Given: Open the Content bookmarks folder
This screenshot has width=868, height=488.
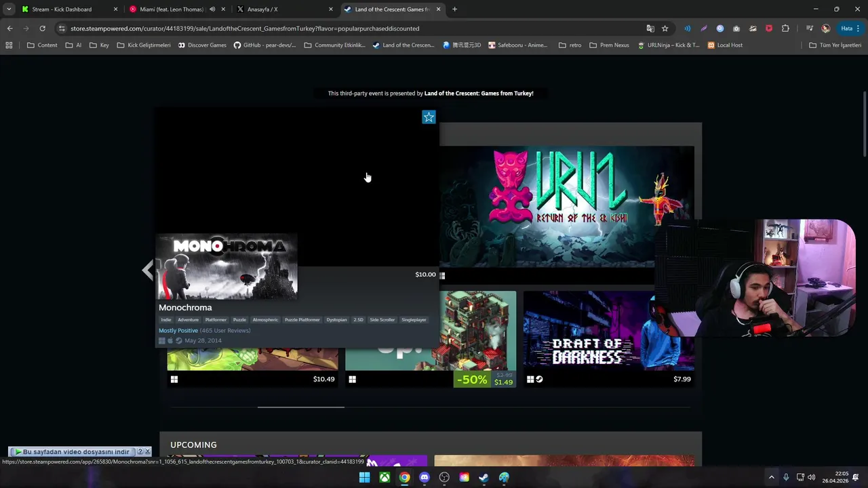Looking at the screenshot, I should click(x=42, y=45).
